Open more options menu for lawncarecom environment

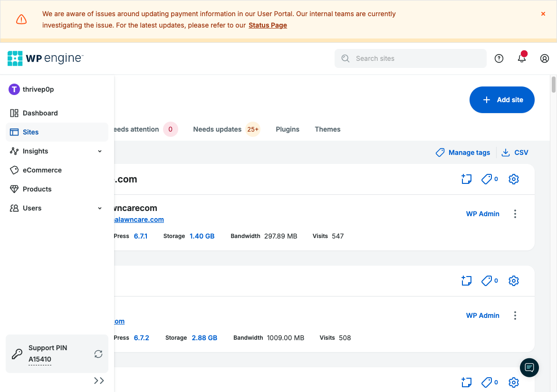pyautogui.click(x=515, y=214)
